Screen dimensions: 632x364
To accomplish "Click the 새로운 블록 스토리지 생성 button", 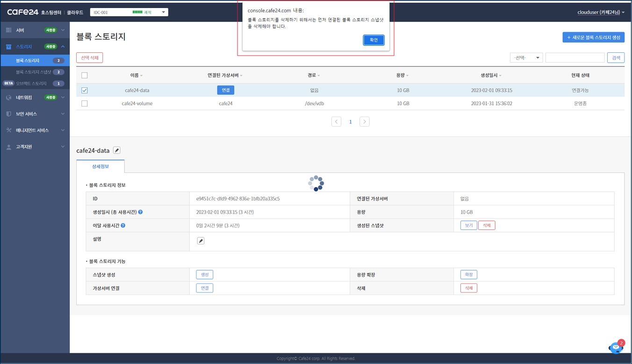I will [593, 37].
